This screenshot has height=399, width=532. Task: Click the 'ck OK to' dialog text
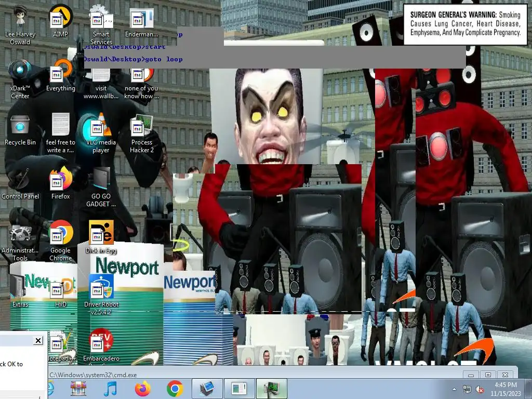point(11,364)
